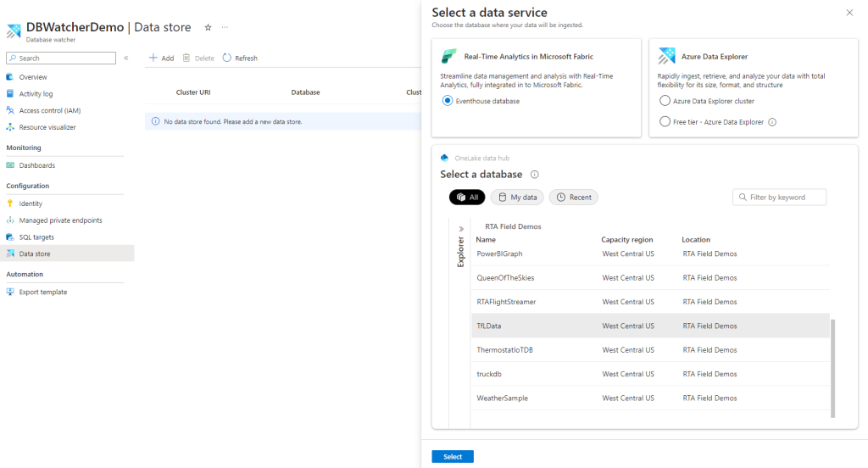
Task: Click the SQL targets icon
Action: (10, 237)
